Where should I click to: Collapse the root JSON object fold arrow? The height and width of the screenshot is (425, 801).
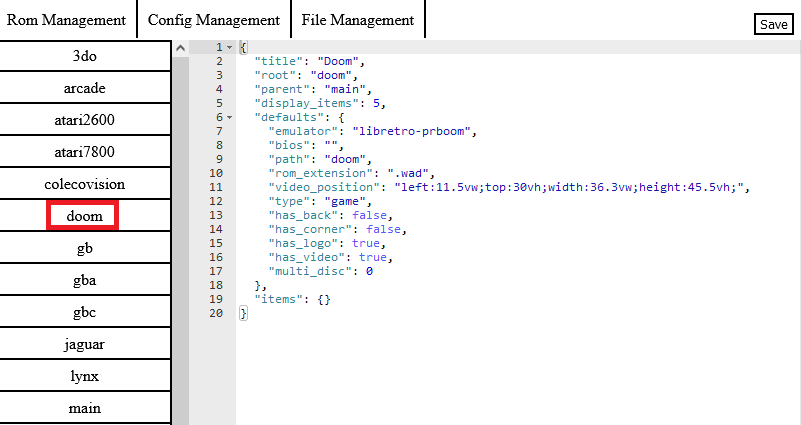[x=230, y=47]
